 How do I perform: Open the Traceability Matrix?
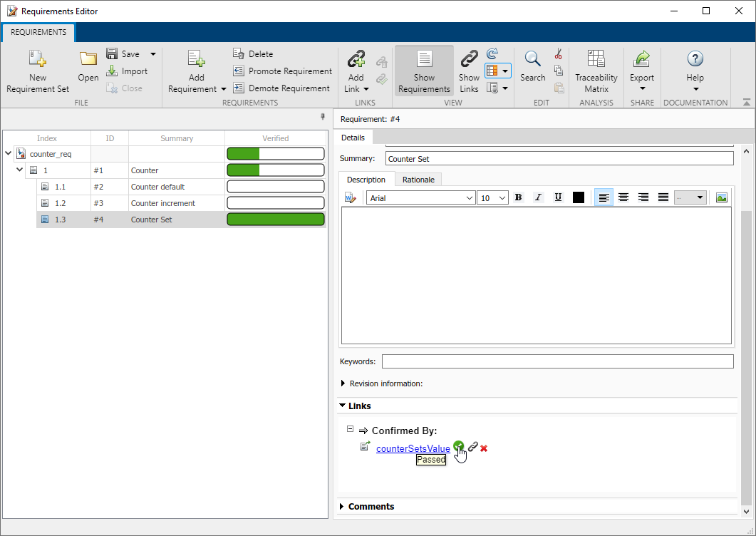click(x=596, y=71)
